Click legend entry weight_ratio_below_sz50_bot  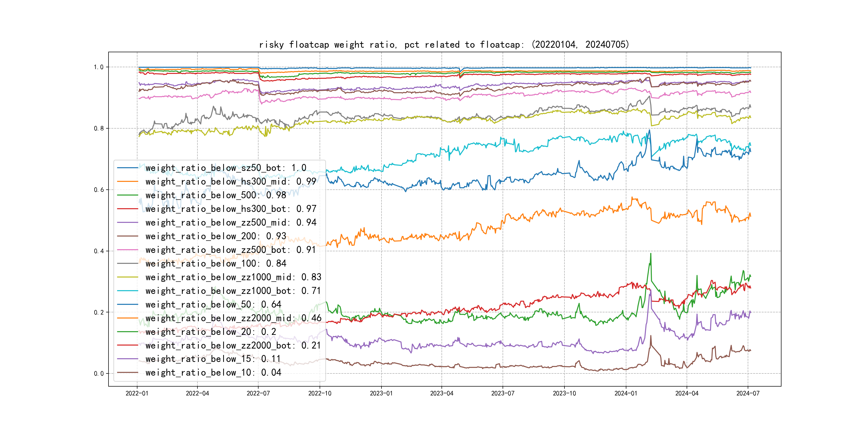(x=226, y=168)
